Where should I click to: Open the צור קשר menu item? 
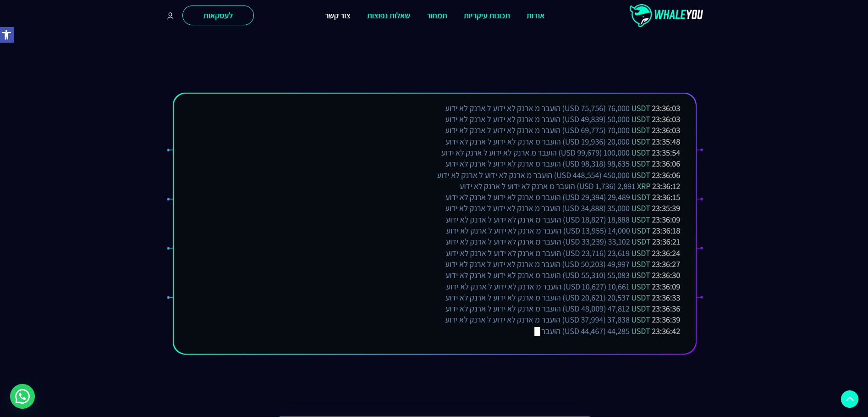[x=338, y=16]
